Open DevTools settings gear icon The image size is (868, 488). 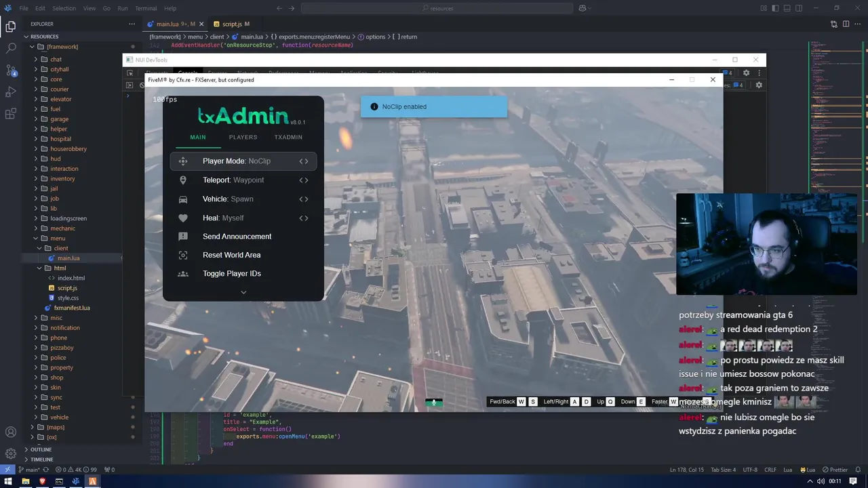pyautogui.click(x=746, y=73)
